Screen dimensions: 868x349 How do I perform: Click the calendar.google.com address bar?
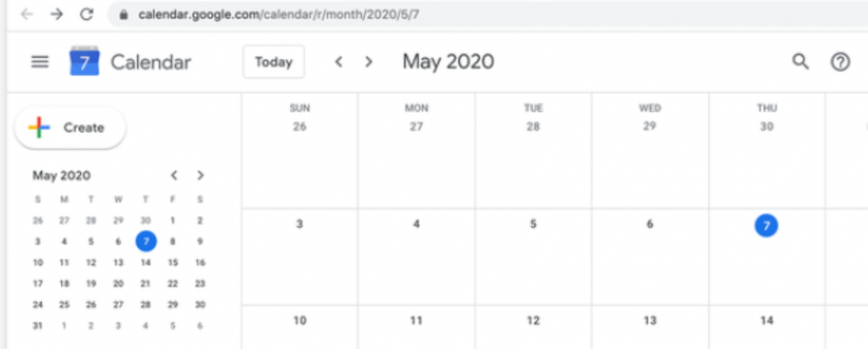pos(349,14)
